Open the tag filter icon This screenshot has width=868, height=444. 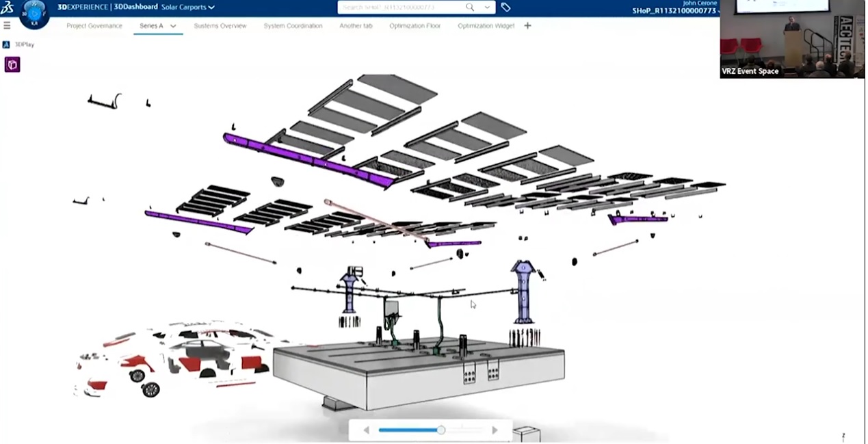tap(505, 8)
